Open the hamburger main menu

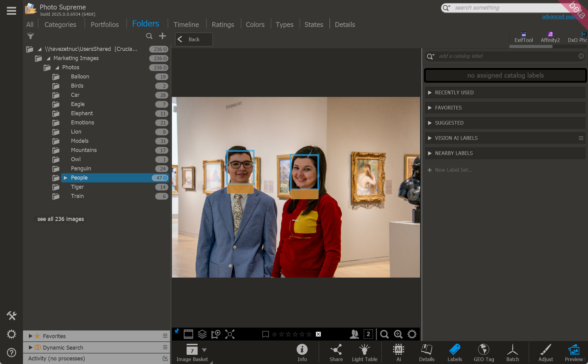(11, 11)
